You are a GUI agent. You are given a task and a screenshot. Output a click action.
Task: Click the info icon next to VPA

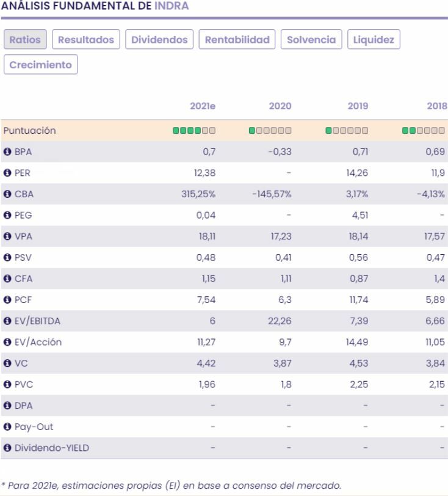pos(7,236)
